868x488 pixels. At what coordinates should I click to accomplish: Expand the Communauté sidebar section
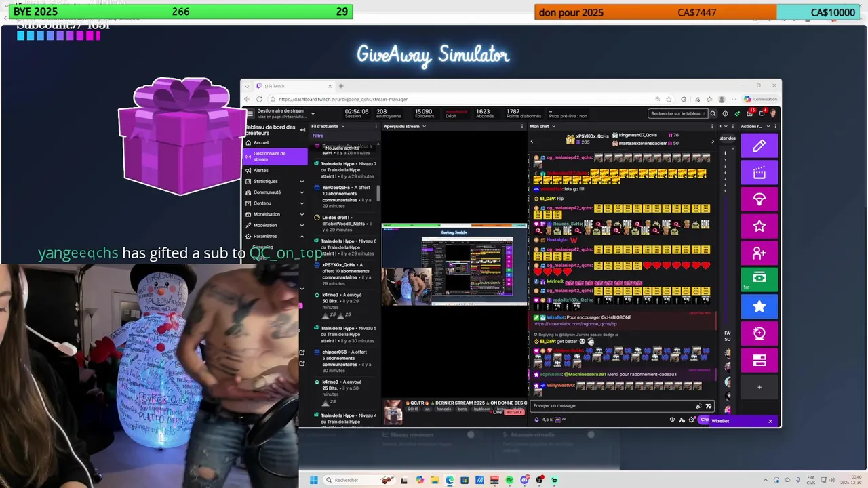coord(302,192)
